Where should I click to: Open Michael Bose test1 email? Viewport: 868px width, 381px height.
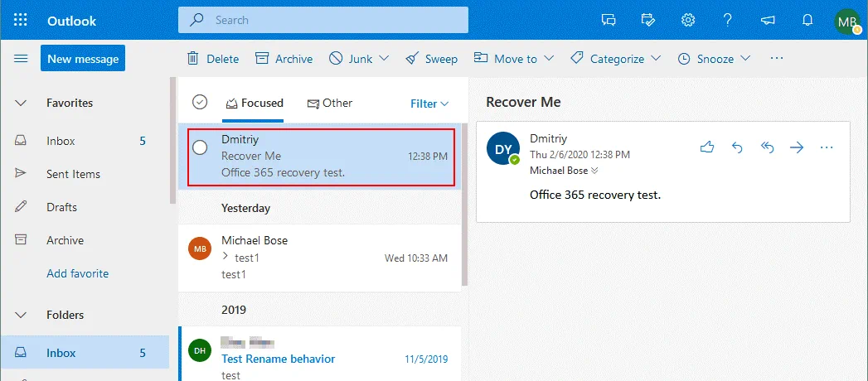pos(320,258)
